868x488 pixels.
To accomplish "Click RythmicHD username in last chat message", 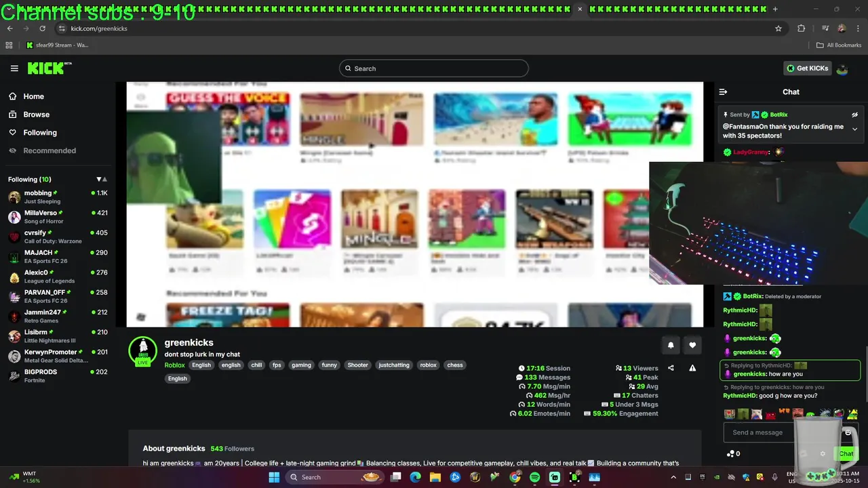I will point(740,396).
